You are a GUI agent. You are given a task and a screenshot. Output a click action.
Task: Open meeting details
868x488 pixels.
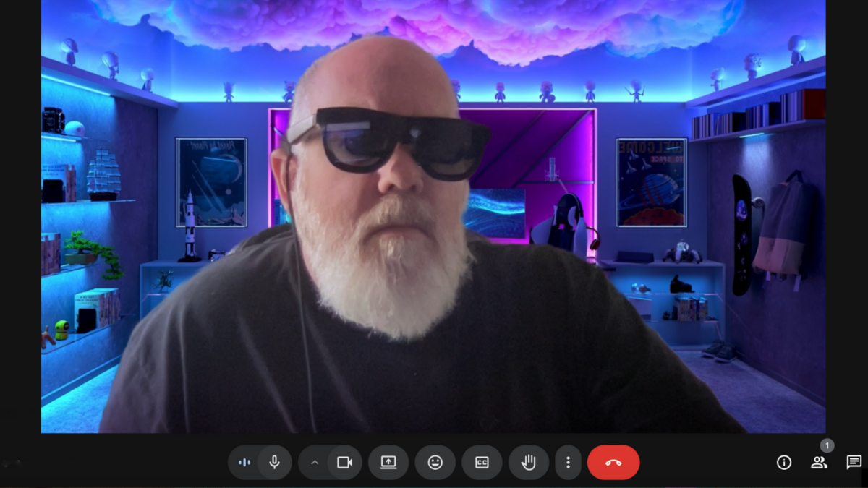[783, 463]
